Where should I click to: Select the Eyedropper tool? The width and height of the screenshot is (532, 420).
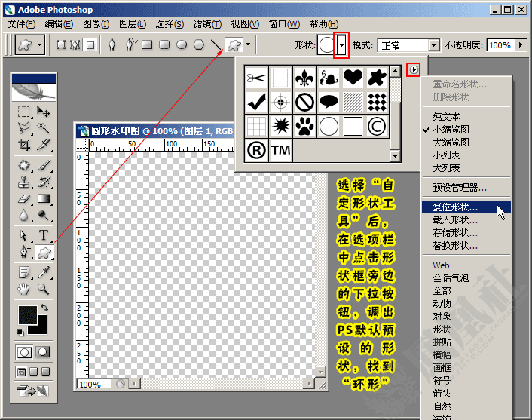click(44, 272)
